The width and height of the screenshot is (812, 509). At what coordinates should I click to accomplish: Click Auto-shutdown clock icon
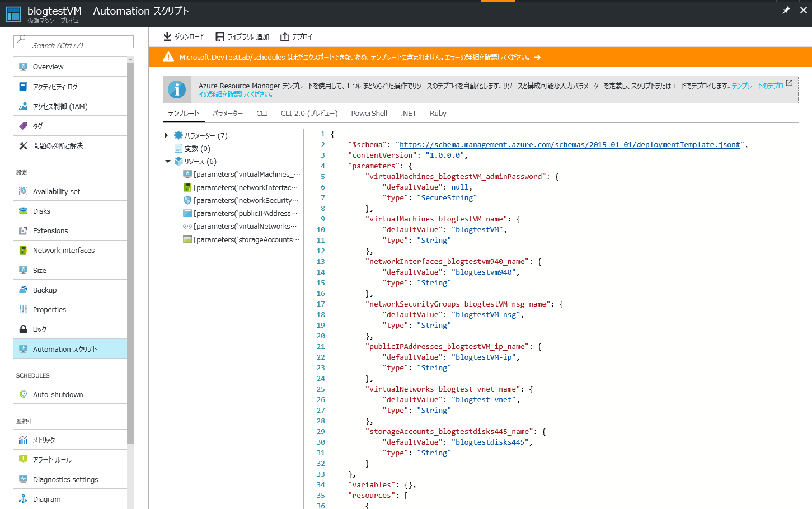point(23,394)
